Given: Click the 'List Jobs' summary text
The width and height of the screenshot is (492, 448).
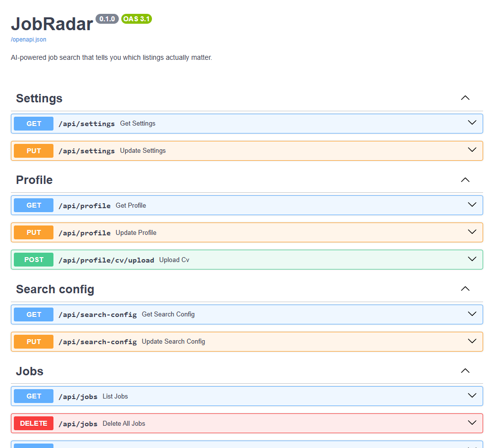Looking at the screenshot, I should [115, 396].
